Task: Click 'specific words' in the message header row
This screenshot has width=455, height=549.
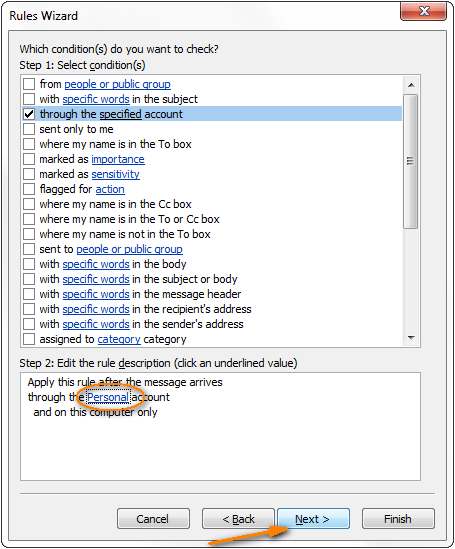Action: (96, 294)
